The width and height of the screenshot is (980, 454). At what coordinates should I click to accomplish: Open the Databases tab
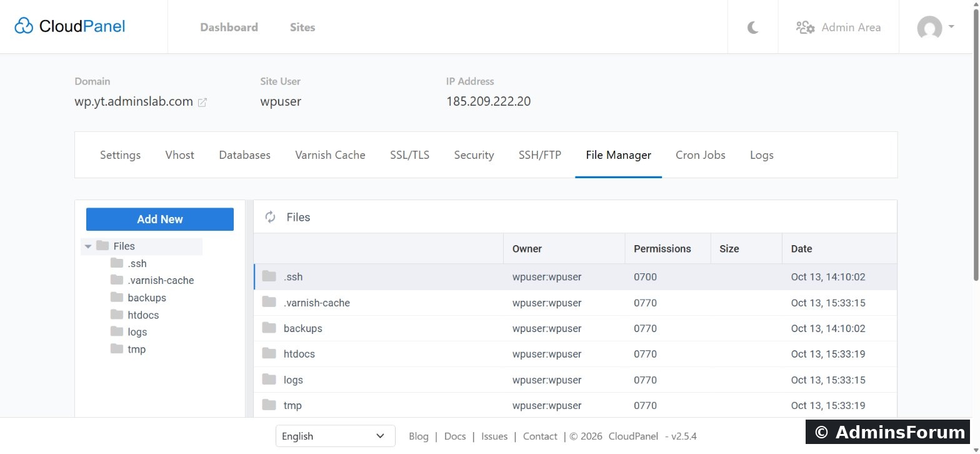coord(244,155)
